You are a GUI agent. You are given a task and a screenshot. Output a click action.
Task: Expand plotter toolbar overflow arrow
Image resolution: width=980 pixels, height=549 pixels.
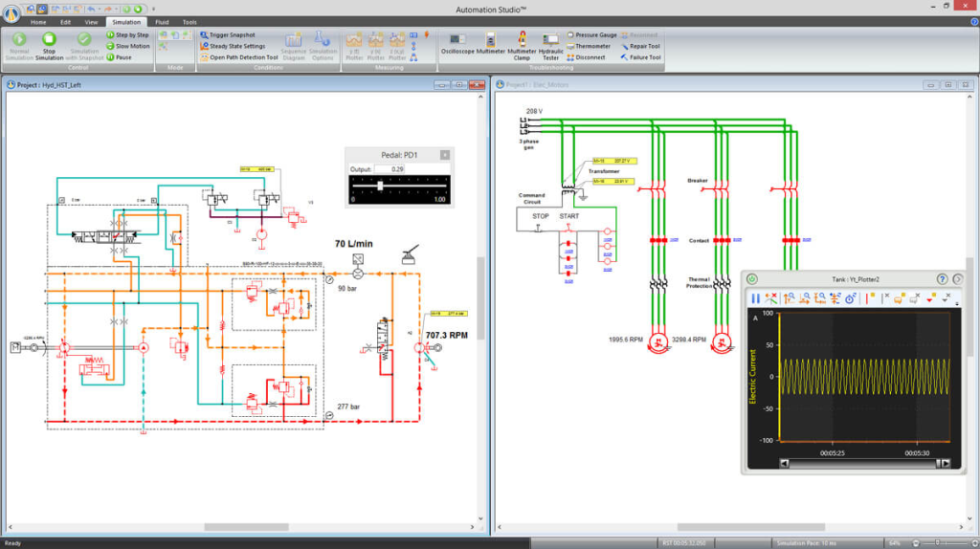coord(957,303)
